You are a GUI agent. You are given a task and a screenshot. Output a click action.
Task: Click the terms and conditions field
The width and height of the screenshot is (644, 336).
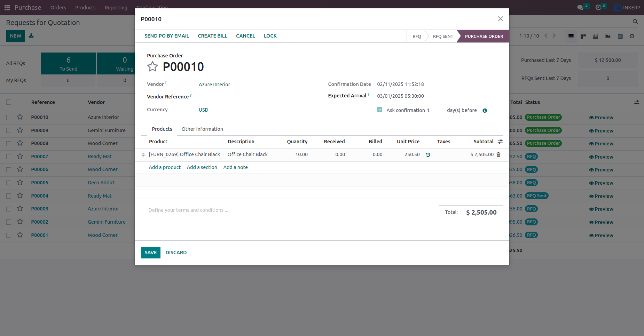click(290, 210)
